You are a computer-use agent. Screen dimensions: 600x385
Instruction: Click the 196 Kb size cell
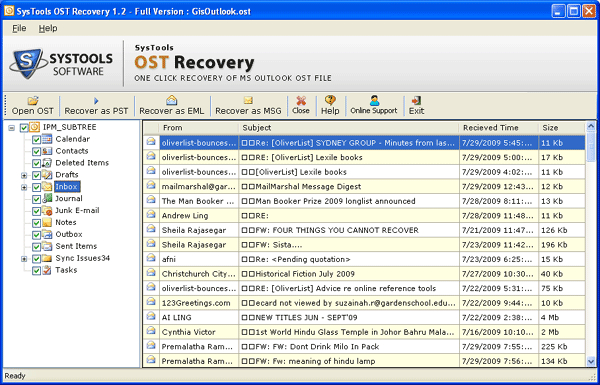[x=562, y=245]
